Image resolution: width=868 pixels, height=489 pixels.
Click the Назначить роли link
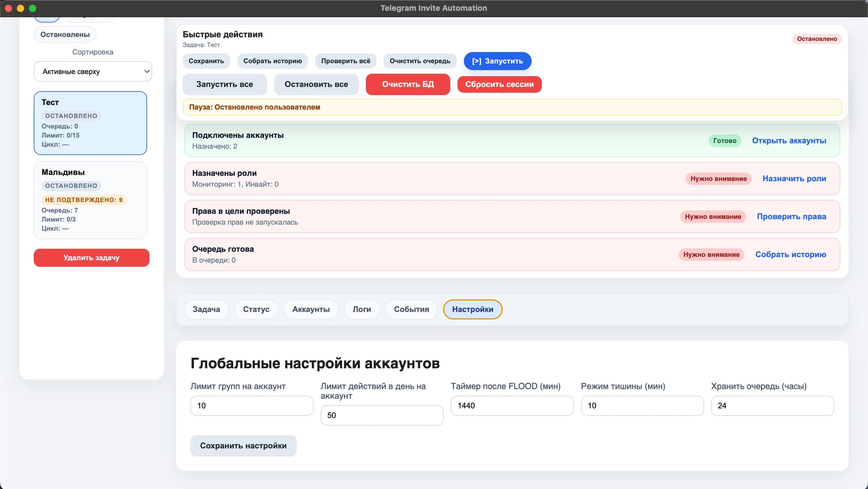click(x=794, y=179)
